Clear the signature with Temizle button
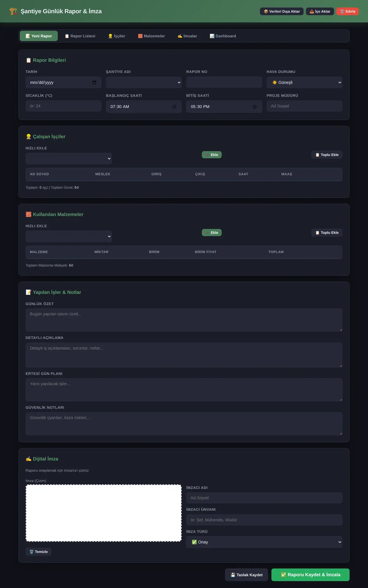This screenshot has height=588, width=368. pos(39,552)
